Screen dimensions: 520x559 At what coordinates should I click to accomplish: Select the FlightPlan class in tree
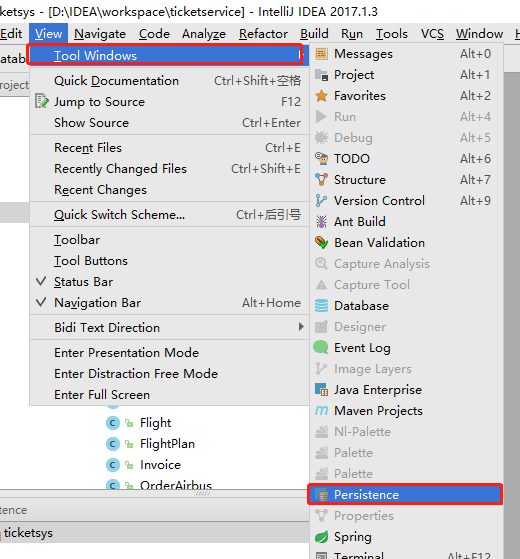tap(167, 444)
